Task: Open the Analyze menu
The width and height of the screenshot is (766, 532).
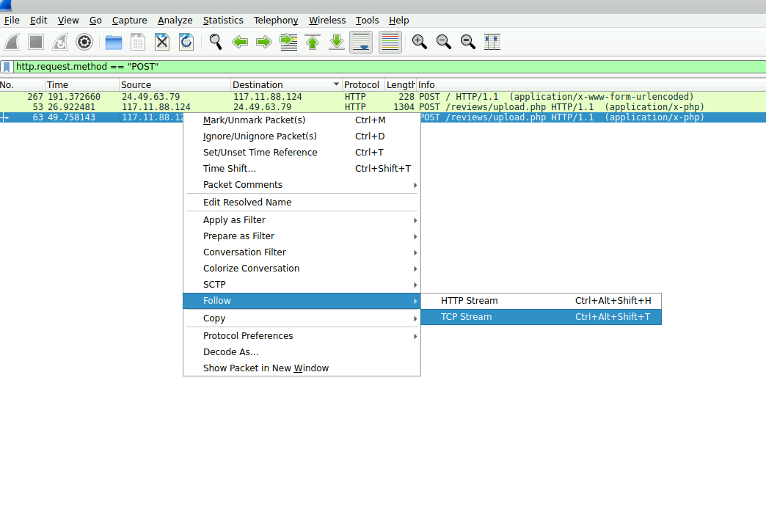Action: [x=175, y=21]
